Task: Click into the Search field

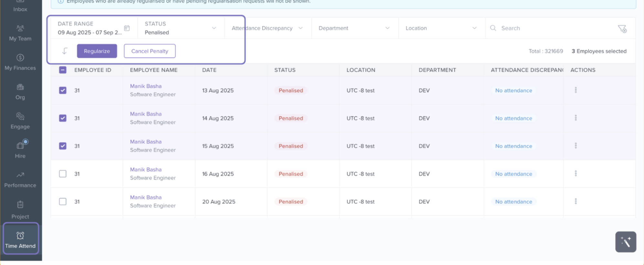Action: pos(549,28)
